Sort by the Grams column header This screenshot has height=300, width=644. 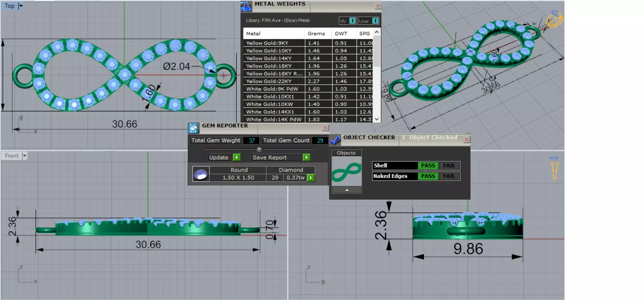[x=319, y=34]
